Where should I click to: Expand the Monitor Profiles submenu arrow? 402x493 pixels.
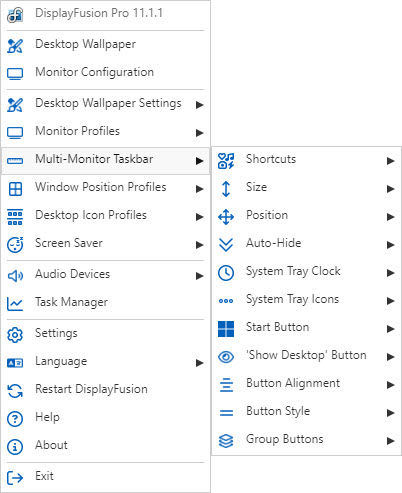[x=200, y=133]
